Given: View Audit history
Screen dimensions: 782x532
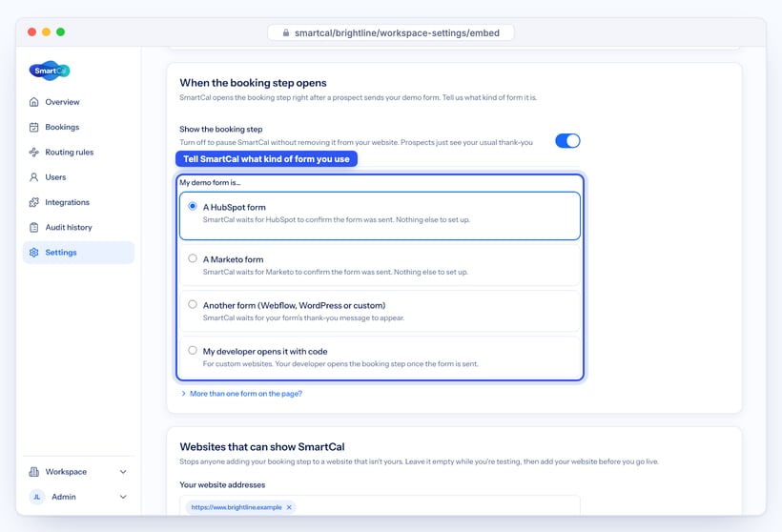Looking at the screenshot, I should click(78, 227).
